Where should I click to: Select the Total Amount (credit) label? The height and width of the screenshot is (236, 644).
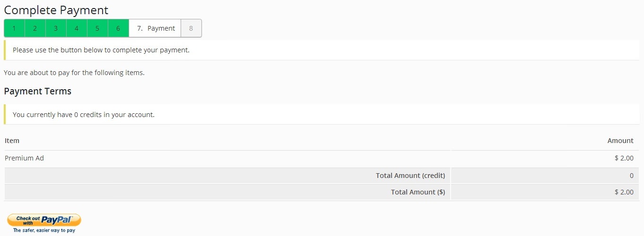[x=410, y=176]
